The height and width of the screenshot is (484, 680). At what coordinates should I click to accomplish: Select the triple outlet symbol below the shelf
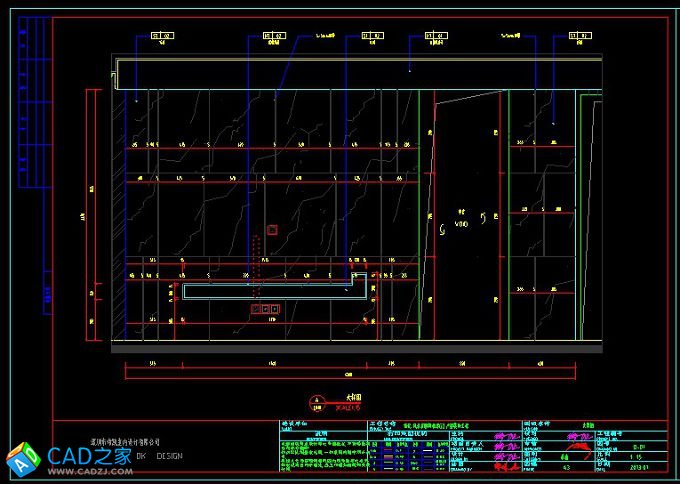(266, 311)
